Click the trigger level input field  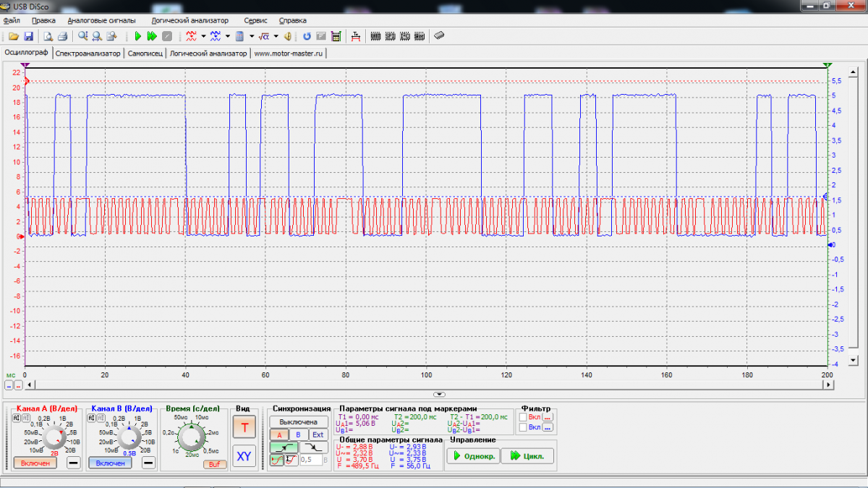tap(310, 460)
